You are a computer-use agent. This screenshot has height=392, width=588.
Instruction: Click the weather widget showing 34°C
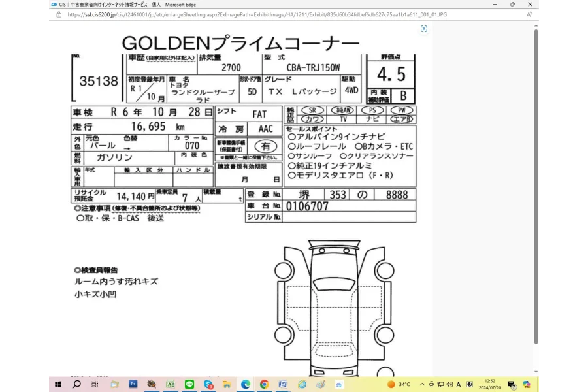(x=399, y=384)
